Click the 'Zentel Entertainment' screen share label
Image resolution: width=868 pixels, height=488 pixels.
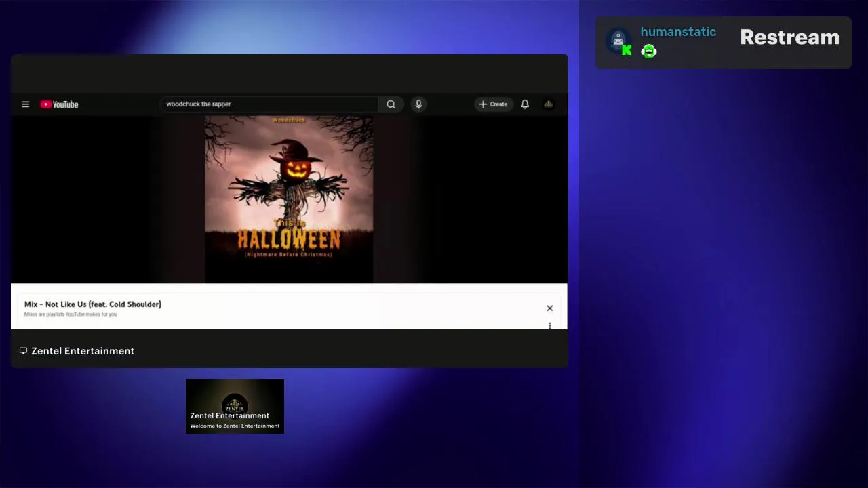83,351
